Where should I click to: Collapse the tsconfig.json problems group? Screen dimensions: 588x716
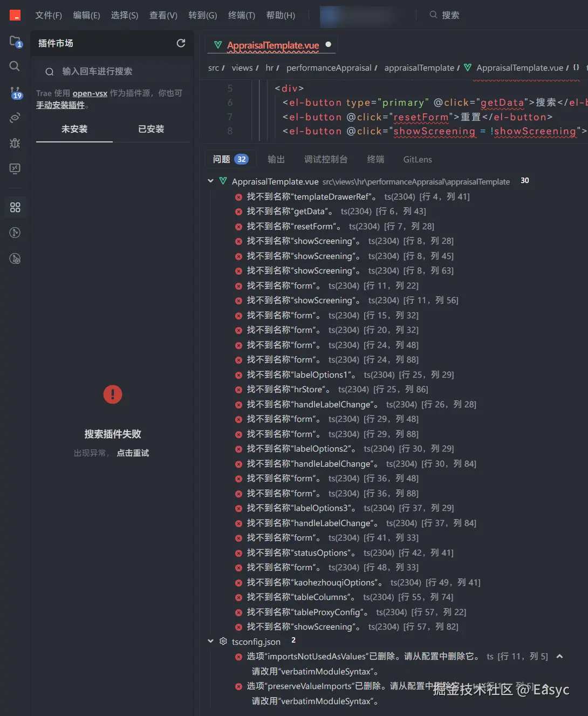pyautogui.click(x=210, y=641)
